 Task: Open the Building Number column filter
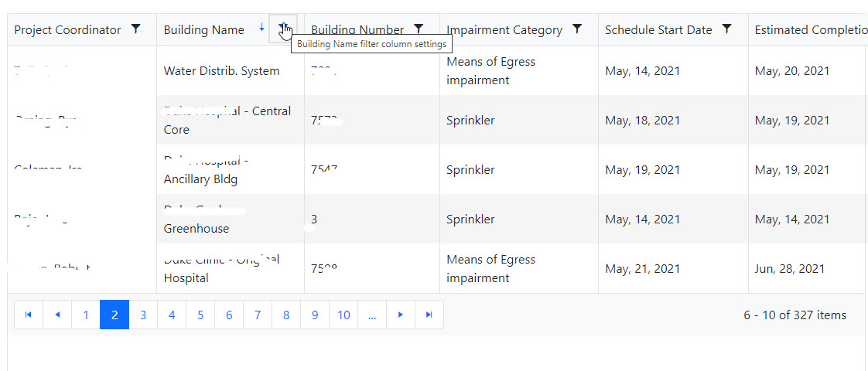click(x=419, y=29)
